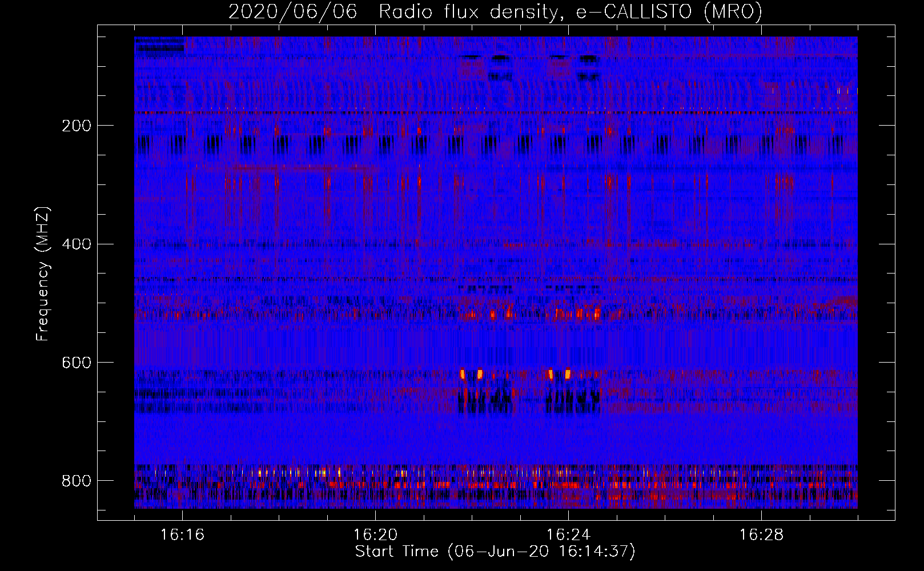
Task: Click the 600 frequency axis label
Action: tap(76, 363)
